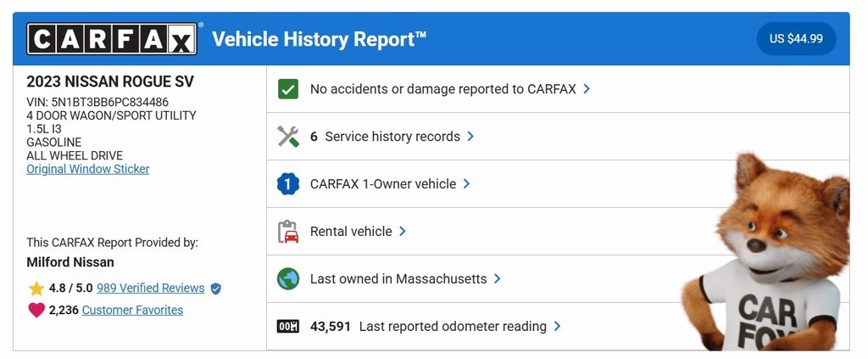This screenshot has height=359, width=868.
Task: Click the green no-accidents checkmark icon
Action: (x=288, y=89)
